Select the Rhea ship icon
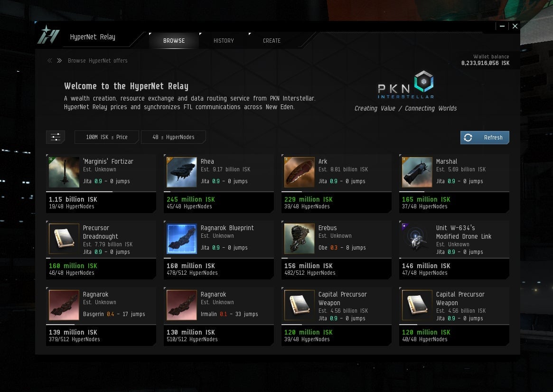 (x=182, y=172)
